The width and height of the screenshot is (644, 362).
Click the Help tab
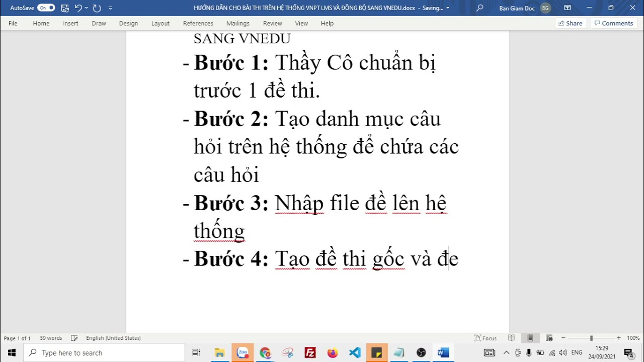328,23
